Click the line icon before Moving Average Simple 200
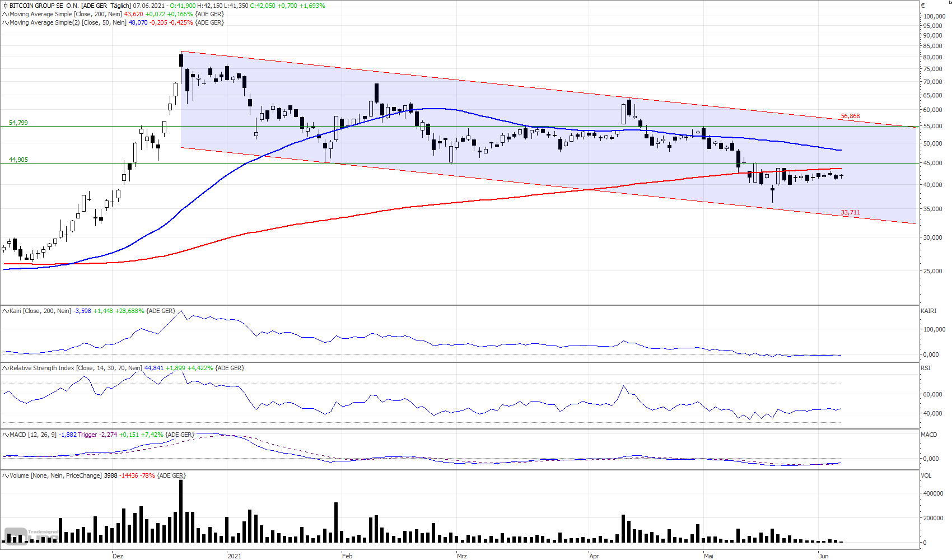952x560 pixels. [6, 14]
